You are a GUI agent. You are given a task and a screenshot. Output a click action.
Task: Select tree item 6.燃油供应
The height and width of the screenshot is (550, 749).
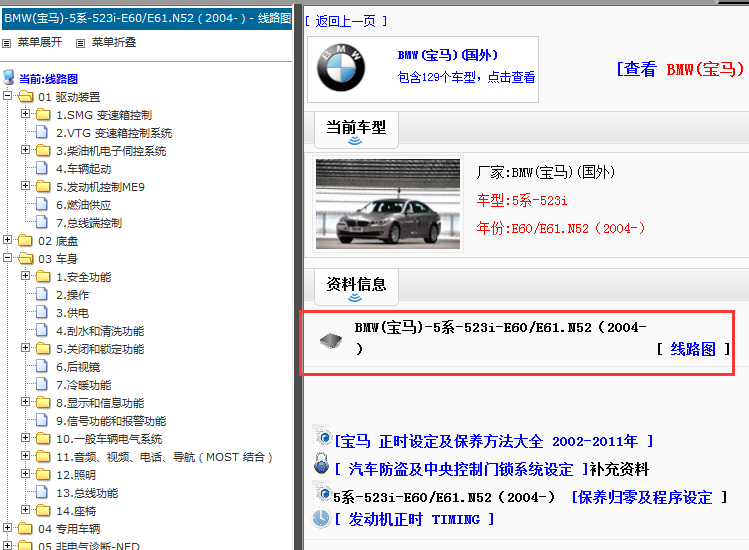coord(84,205)
